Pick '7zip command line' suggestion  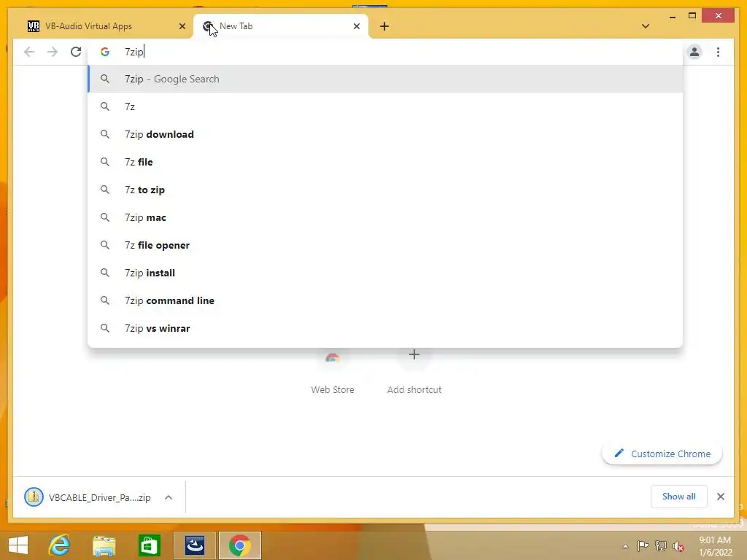[x=385, y=300]
